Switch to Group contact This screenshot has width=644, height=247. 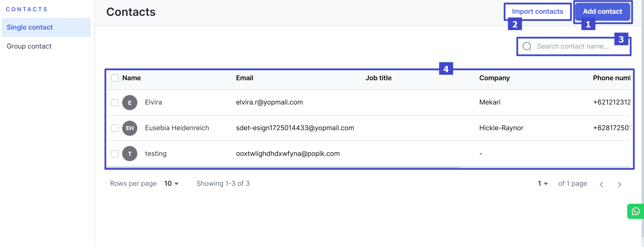[29, 46]
